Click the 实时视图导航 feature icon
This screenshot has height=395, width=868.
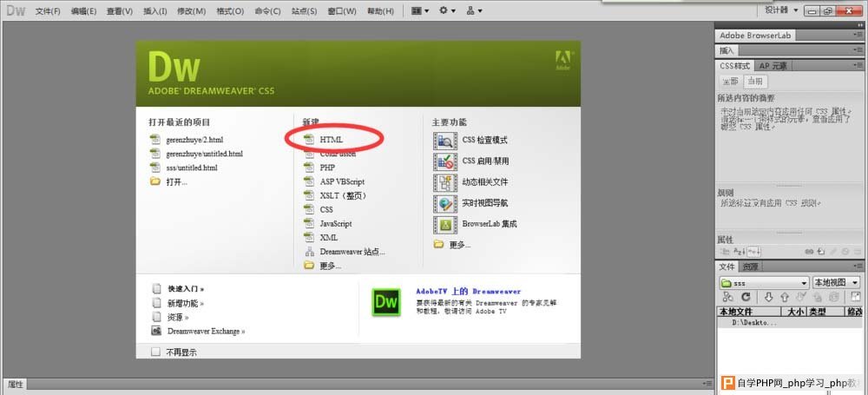point(445,203)
